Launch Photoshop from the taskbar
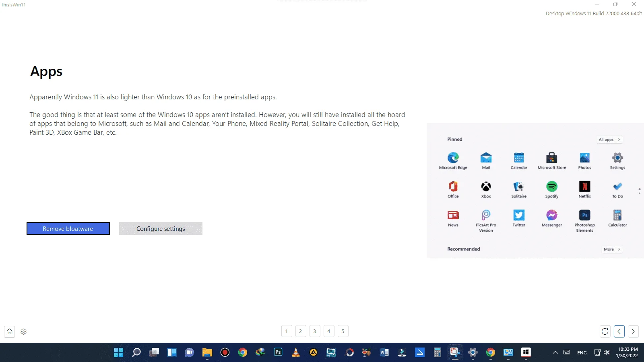 [278, 352]
